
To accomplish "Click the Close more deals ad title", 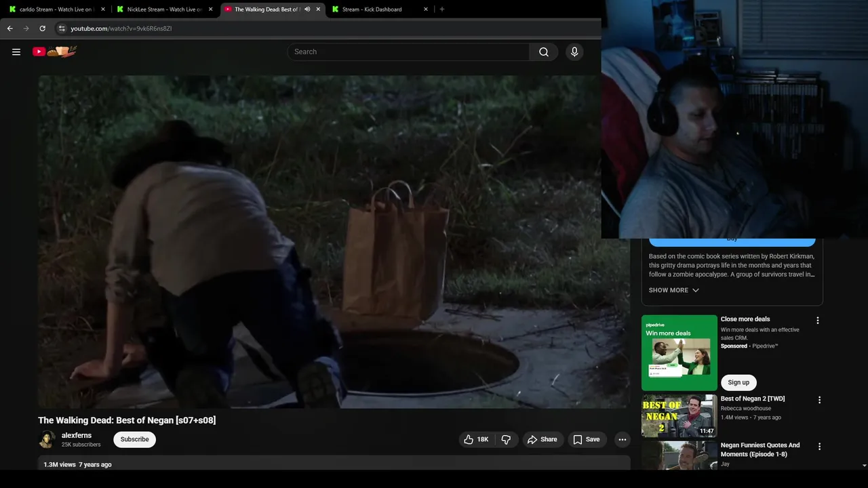I will click(745, 319).
